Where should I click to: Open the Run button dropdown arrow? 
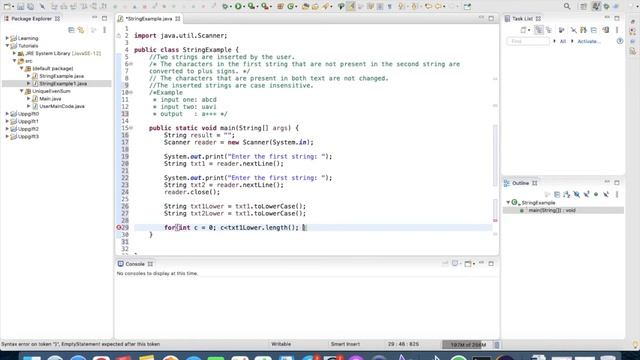pos(244,7)
